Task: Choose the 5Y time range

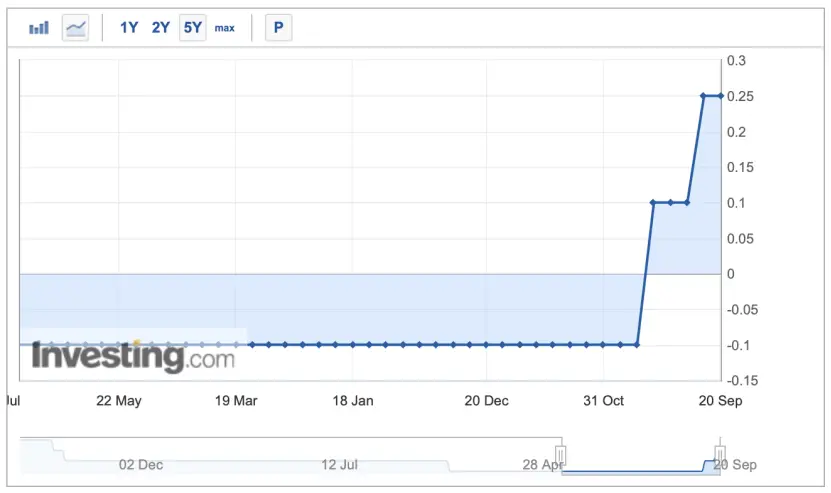Action: [x=193, y=28]
